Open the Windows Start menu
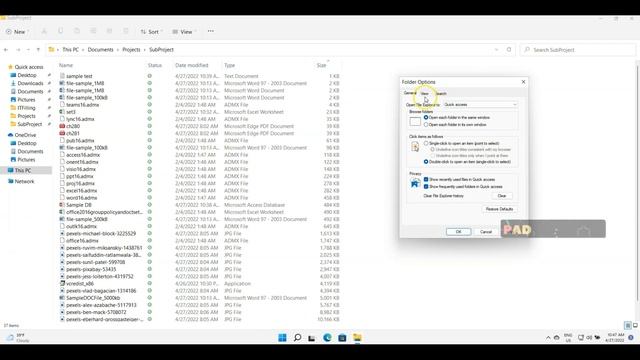The image size is (640, 360). tap(282, 338)
